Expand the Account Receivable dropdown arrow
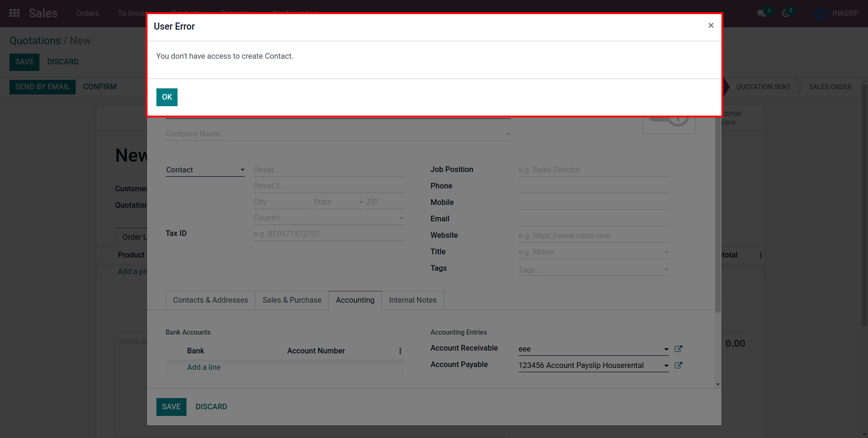 (x=666, y=349)
